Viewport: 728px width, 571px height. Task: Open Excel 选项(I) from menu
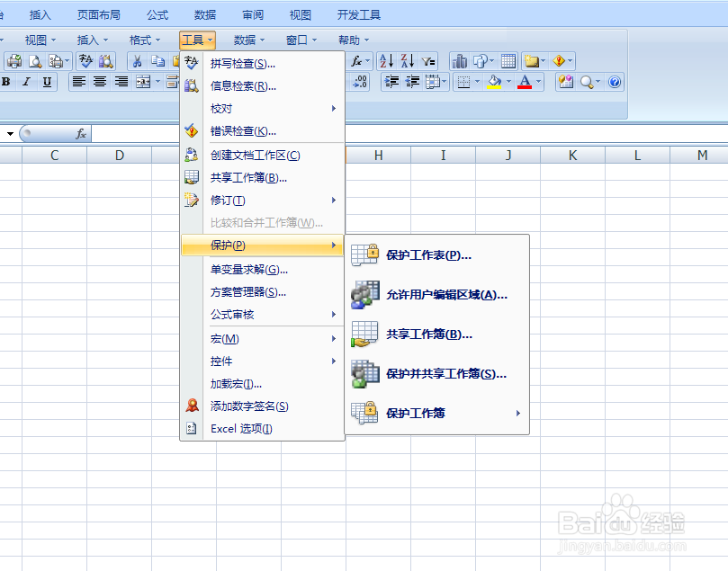click(x=263, y=428)
